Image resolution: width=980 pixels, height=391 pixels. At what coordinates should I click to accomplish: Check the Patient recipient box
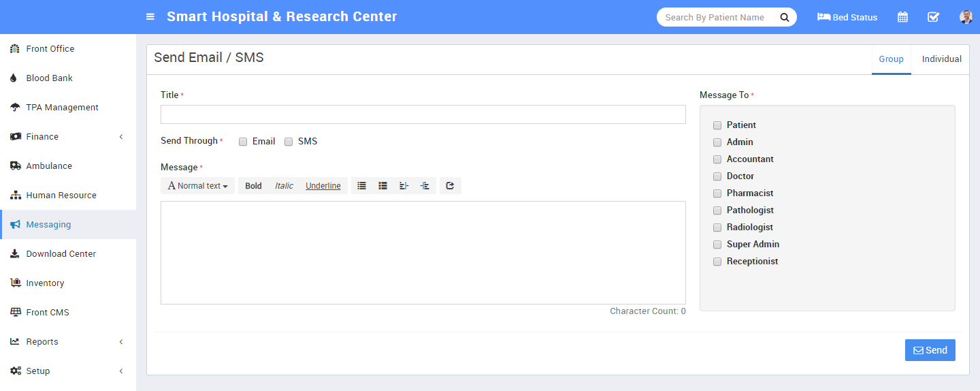pos(717,125)
